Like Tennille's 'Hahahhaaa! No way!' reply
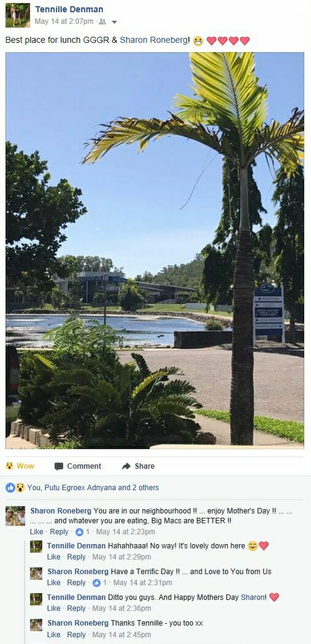The image size is (311, 644). click(53, 557)
